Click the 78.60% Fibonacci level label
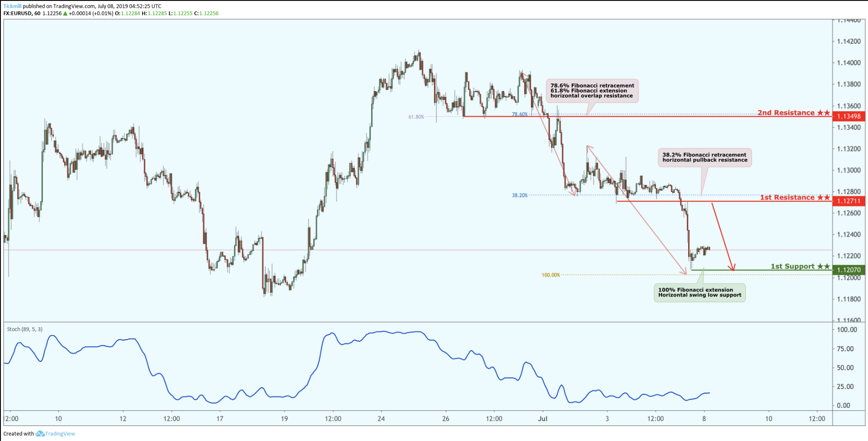The width and height of the screenshot is (868, 441). [x=520, y=114]
